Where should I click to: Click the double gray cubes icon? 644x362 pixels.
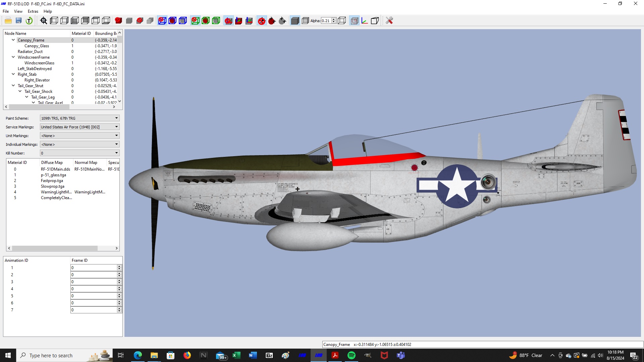(150, 21)
